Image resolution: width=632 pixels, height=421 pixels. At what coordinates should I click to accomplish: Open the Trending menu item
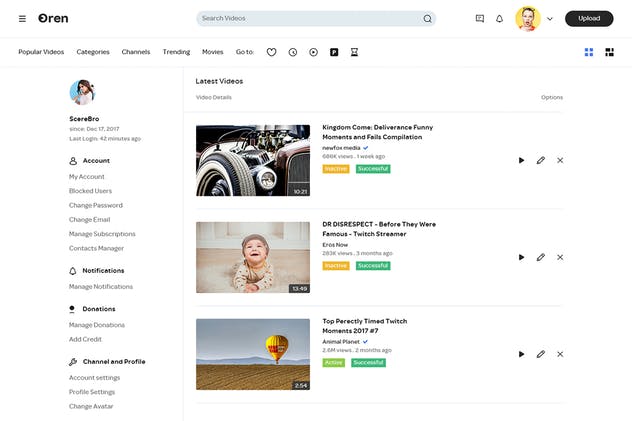[176, 52]
